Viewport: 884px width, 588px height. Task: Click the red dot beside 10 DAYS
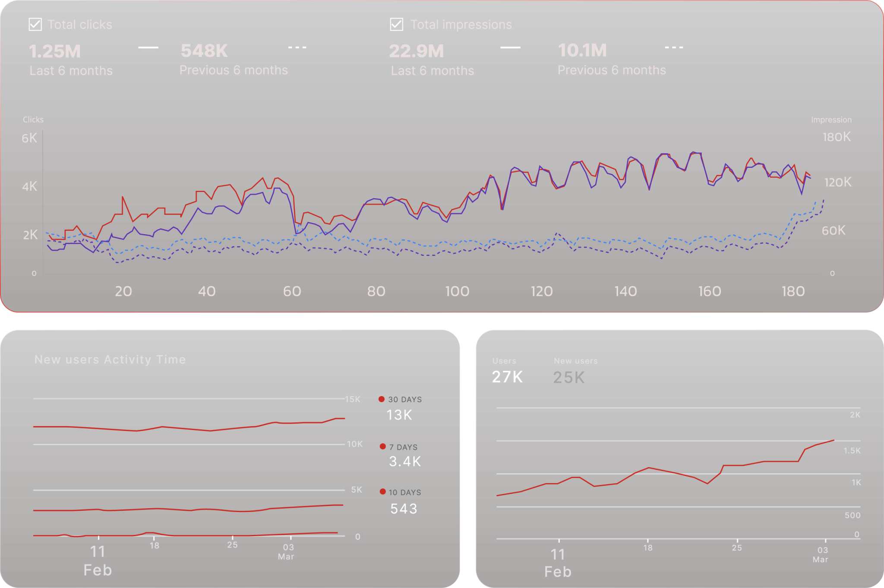382,492
